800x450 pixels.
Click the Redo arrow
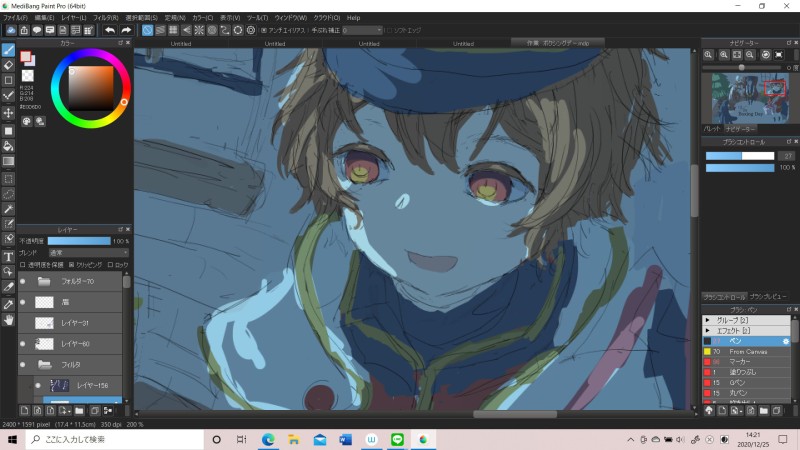[126, 30]
